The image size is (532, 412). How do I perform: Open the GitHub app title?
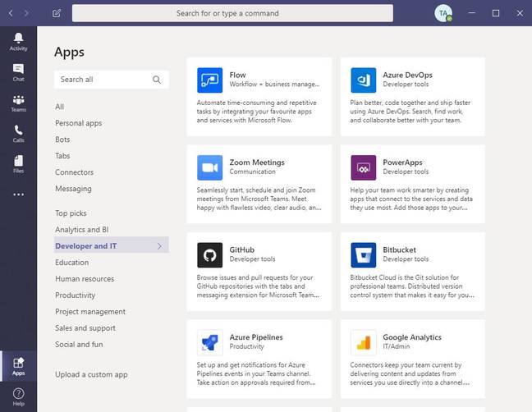click(x=241, y=250)
